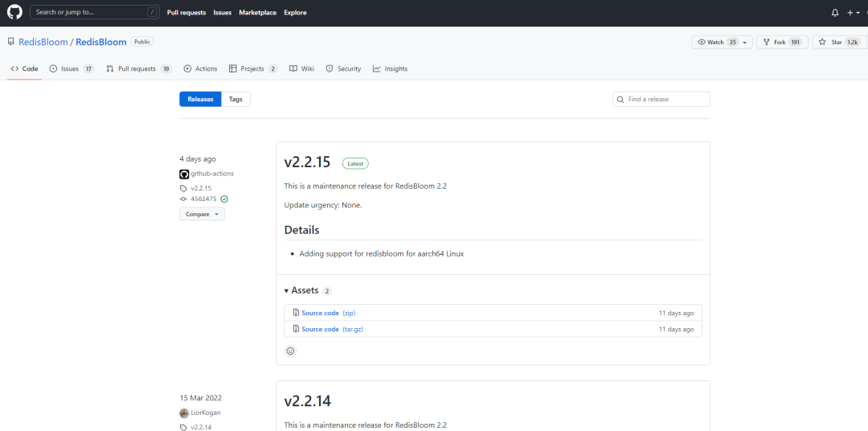868x431 pixels.
Task: Click the tag icon beside v2.2.15
Action: point(184,188)
